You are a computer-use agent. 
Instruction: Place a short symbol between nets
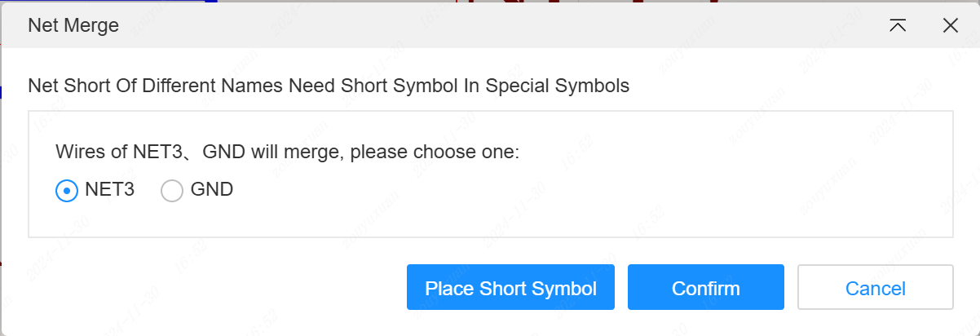[x=510, y=288]
